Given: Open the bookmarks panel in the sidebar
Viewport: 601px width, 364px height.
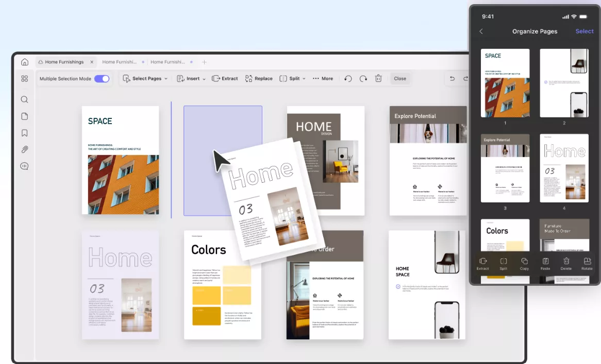Looking at the screenshot, I should tap(24, 133).
